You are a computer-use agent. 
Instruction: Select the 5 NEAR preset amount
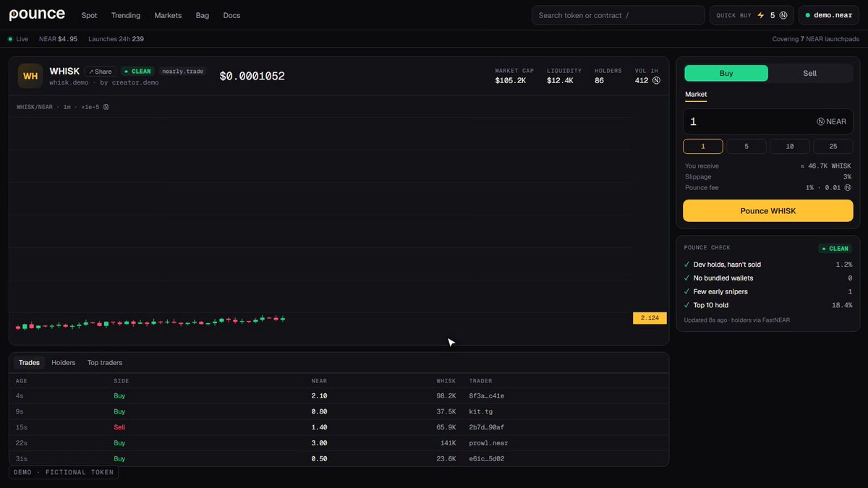click(746, 147)
